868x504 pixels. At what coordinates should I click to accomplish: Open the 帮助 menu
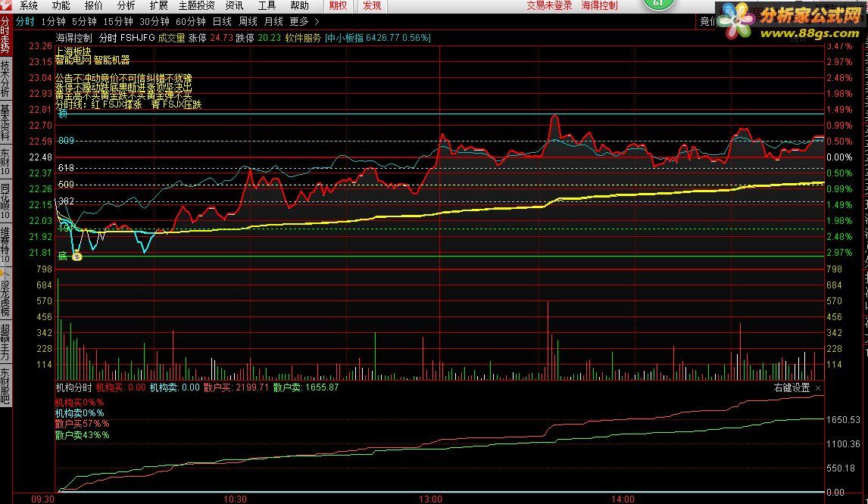click(x=299, y=5)
